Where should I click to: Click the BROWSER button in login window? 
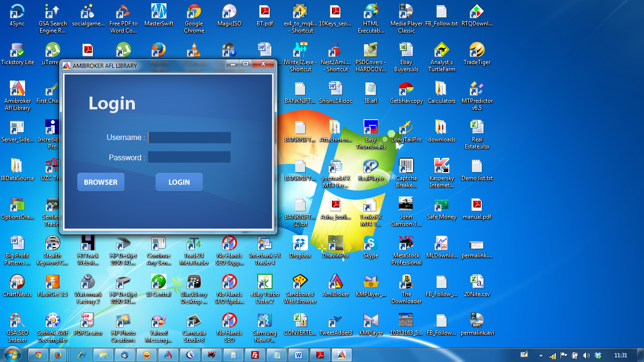(101, 182)
